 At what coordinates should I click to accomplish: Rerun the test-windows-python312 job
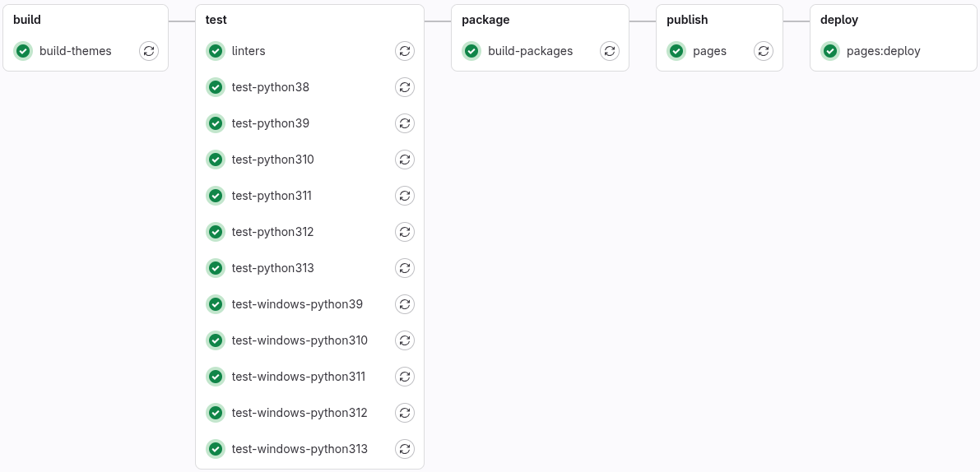(x=405, y=413)
